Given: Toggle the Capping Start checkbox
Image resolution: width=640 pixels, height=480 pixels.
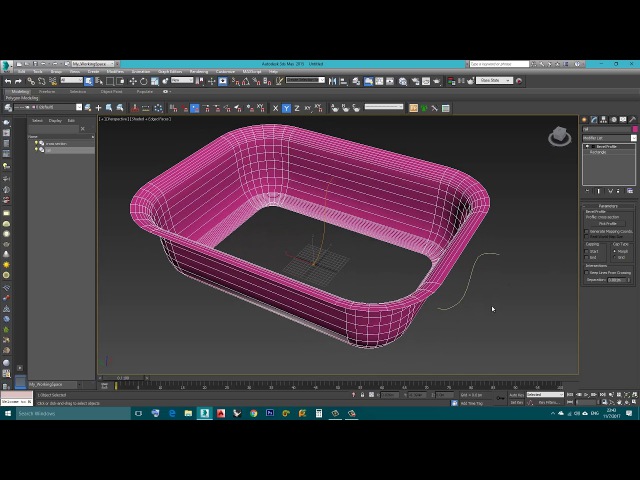Looking at the screenshot, I should click(587, 251).
